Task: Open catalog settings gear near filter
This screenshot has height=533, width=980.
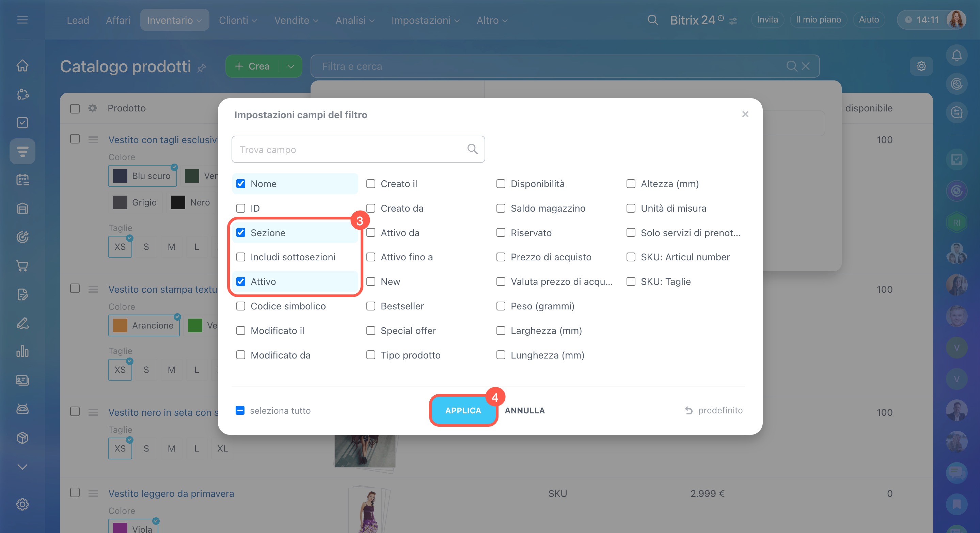Action: click(921, 66)
